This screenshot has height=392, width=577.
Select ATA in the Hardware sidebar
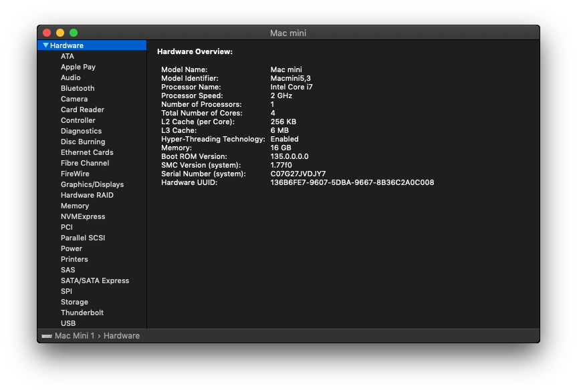point(67,56)
